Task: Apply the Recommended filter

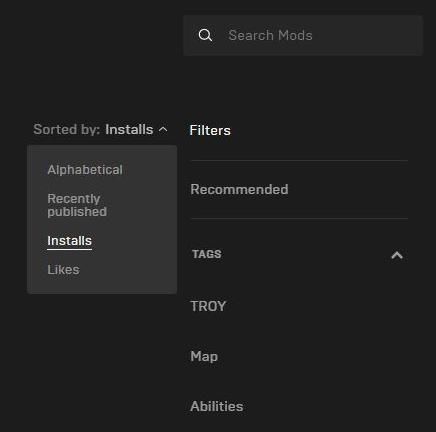Action: click(239, 189)
